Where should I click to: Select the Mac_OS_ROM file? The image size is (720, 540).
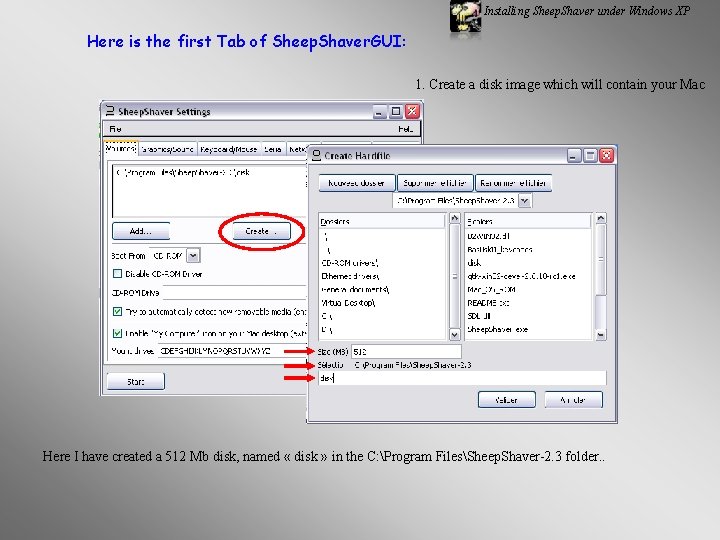[491, 290]
